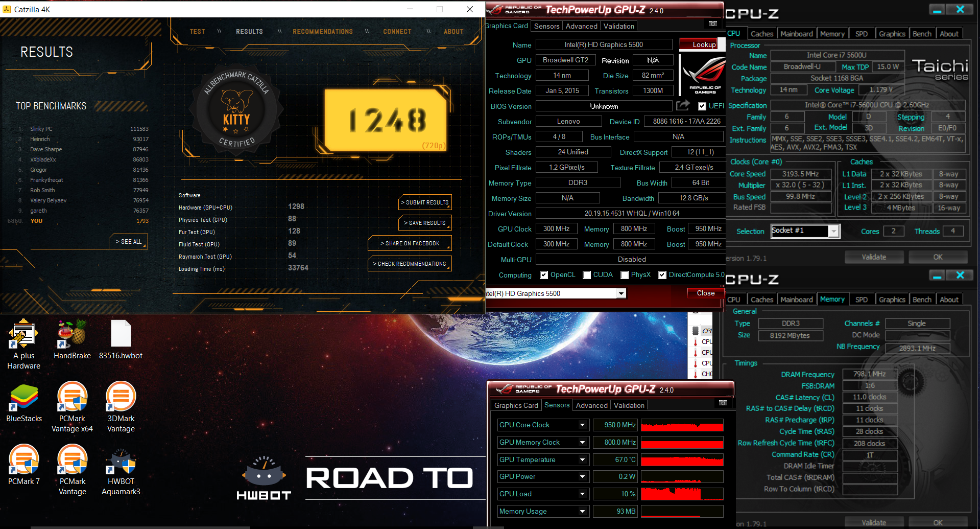Expand the GPU Memory Clock sensor dropdown
Screen dimensions: 980x529
pyautogui.click(x=582, y=443)
